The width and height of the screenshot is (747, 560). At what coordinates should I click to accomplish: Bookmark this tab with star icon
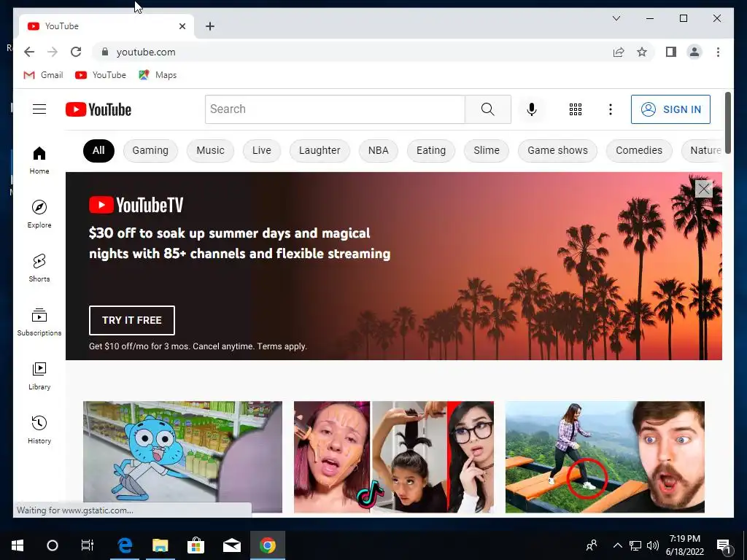click(x=642, y=52)
